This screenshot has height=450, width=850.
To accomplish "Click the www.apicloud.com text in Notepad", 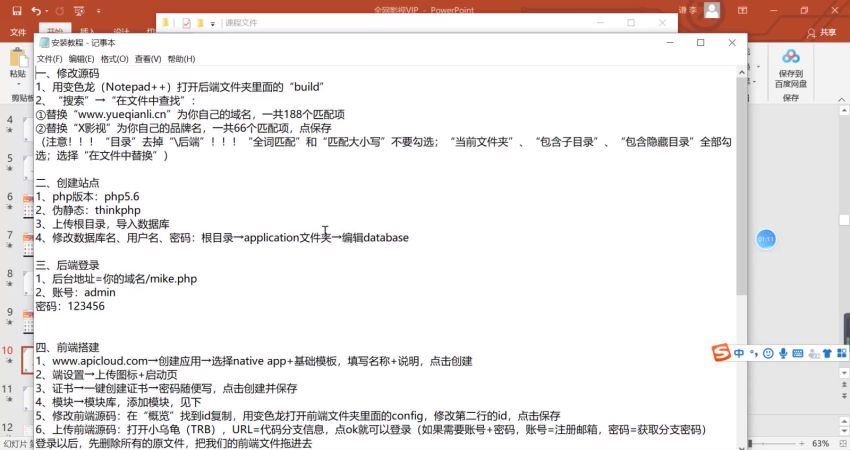I will pos(100,361).
